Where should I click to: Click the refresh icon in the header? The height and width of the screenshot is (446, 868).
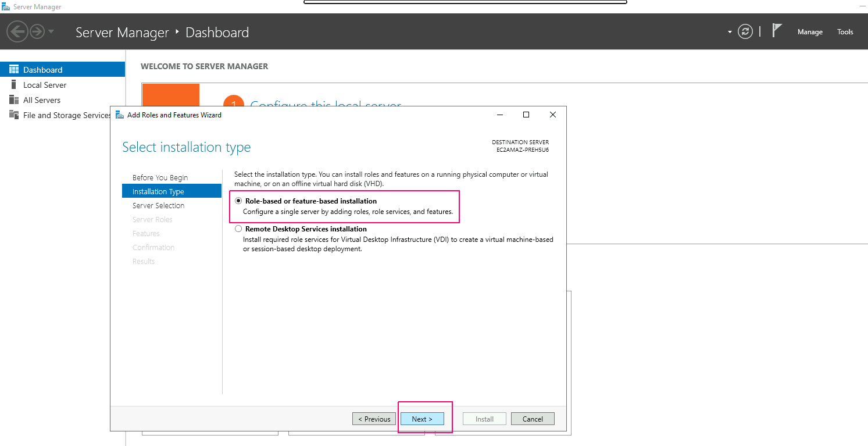pyautogui.click(x=745, y=31)
